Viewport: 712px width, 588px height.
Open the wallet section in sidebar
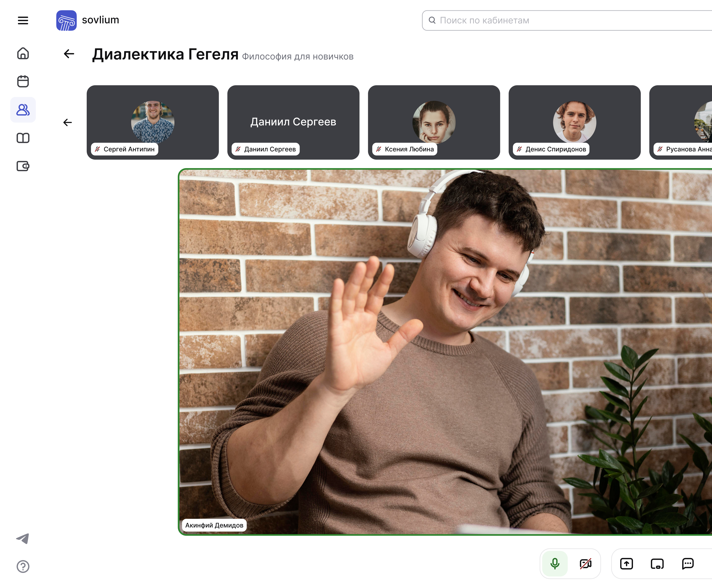click(x=23, y=166)
